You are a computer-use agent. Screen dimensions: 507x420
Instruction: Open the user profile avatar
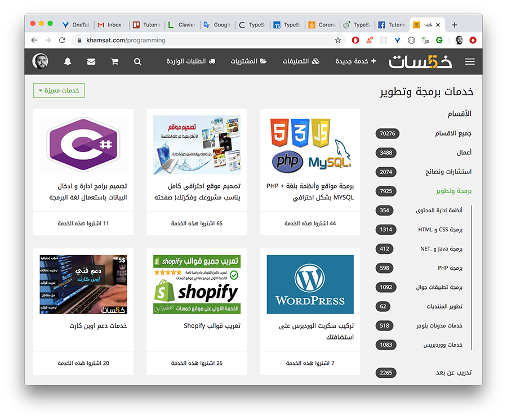click(41, 61)
